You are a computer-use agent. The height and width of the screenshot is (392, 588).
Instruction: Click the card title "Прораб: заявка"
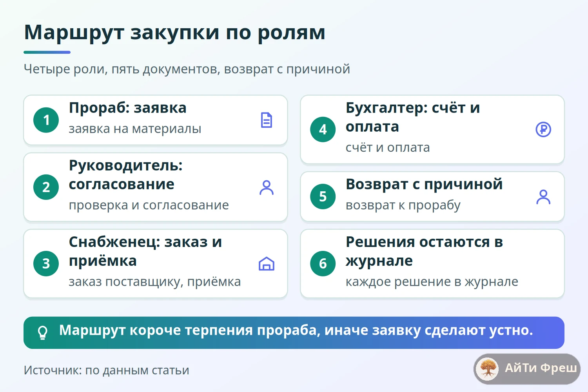[x=128, y=108]
